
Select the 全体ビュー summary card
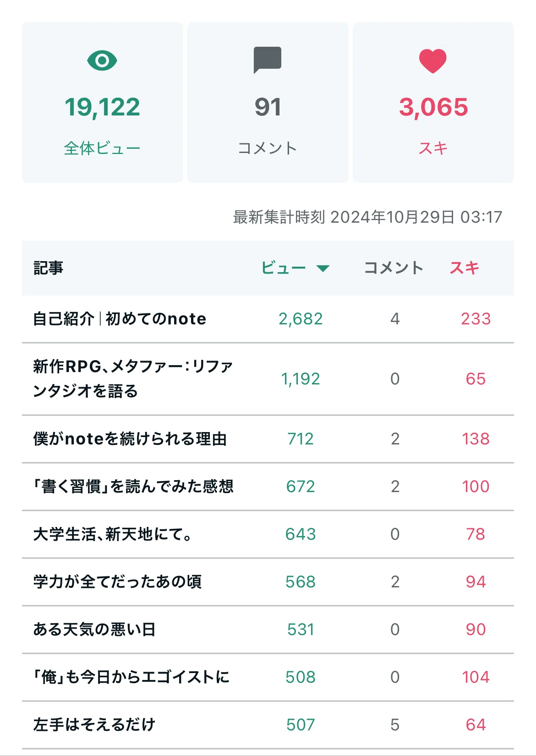(x=103, y=102)
